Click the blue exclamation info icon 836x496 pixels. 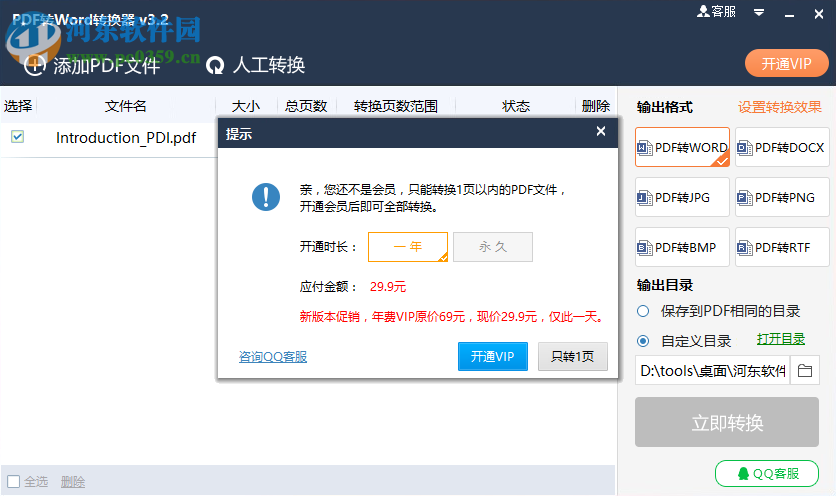(x=266, y=197)
